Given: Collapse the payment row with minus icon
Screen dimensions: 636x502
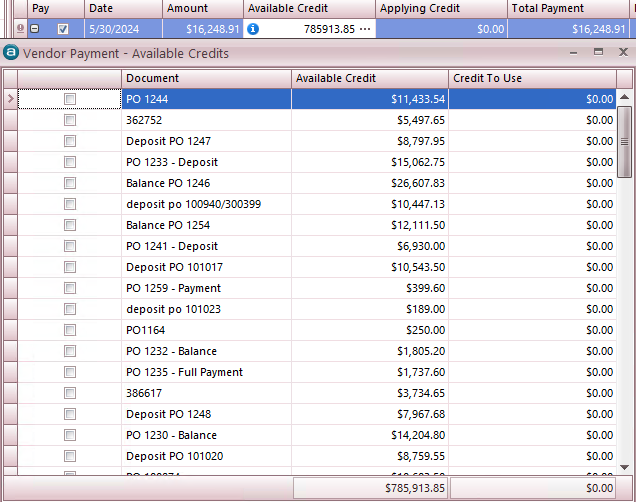Looking at the screenshot, I should tap(34, 30).
